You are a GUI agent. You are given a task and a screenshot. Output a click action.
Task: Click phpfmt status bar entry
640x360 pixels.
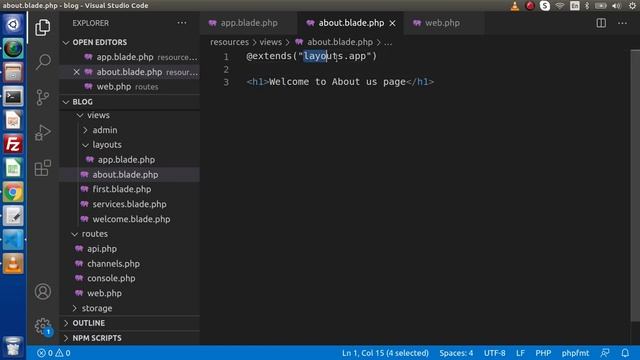(x=575, y=353)
